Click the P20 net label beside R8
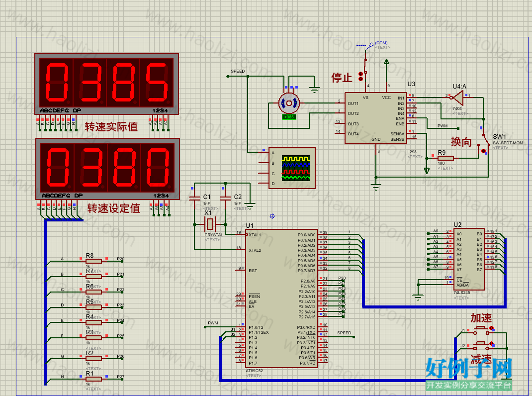 [121, 259]
